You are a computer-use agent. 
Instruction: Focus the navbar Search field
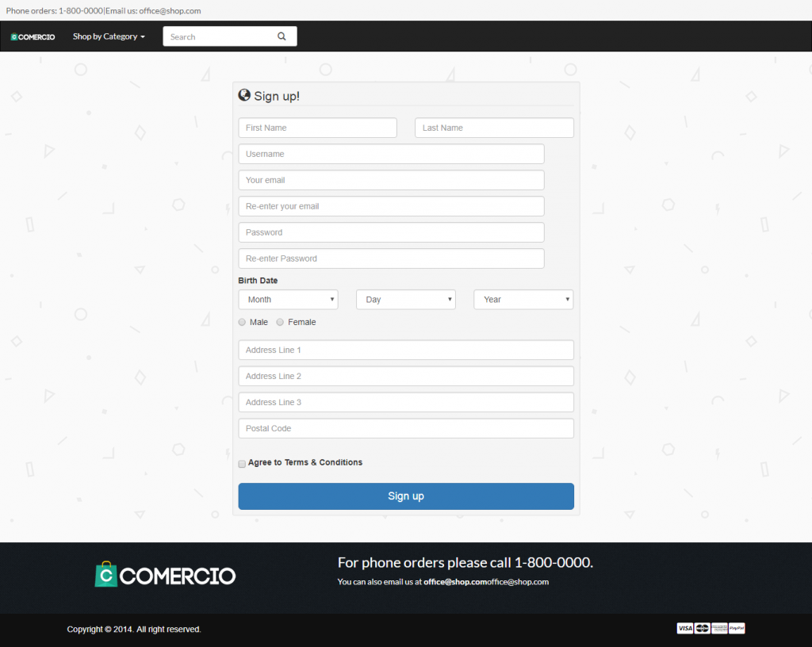(218, 36)
